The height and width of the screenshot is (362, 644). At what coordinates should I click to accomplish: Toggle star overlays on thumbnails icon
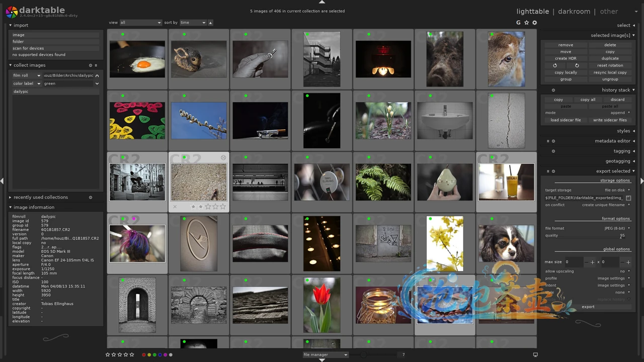click(x=527, y=23)
